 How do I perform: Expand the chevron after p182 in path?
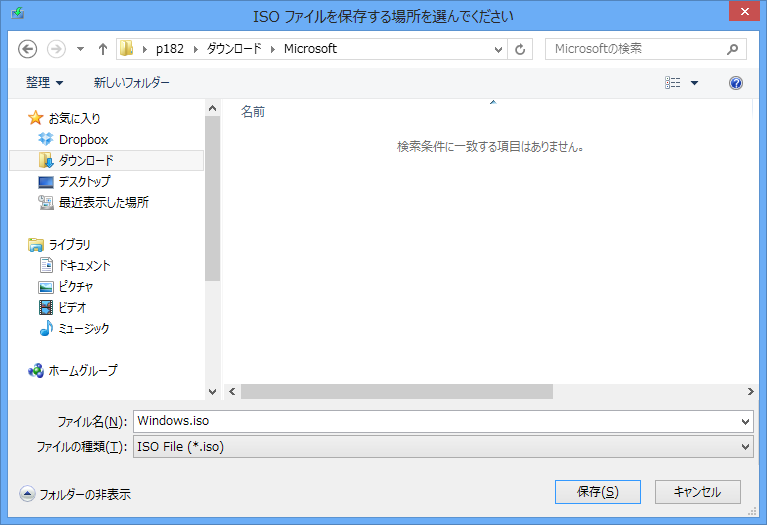point(196,49)
